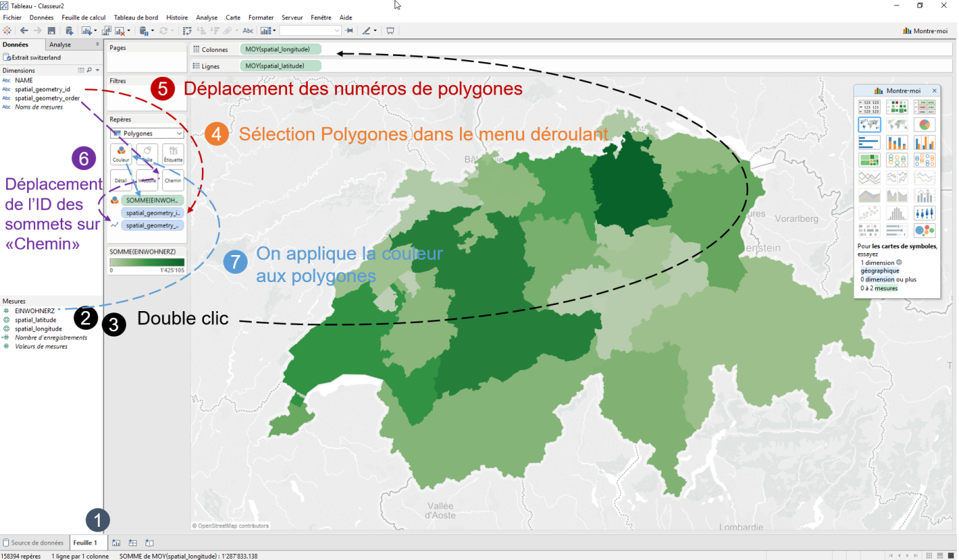Open the Dimensions pane dropdown arrow

98,71
